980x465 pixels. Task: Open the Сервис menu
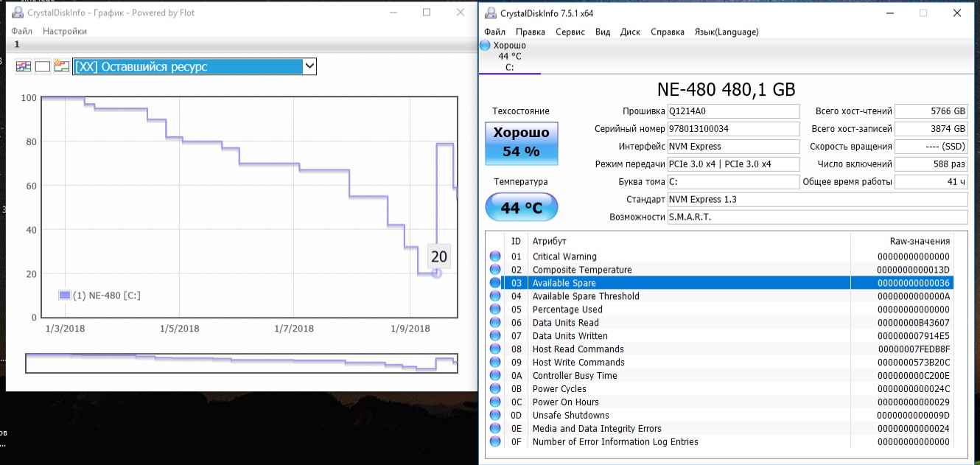tap(570, 32)
